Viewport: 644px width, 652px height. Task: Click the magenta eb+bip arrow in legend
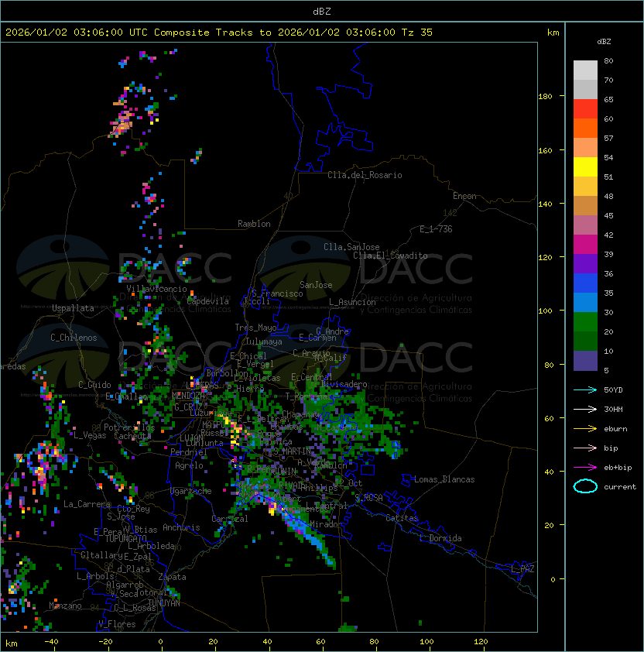585,468
